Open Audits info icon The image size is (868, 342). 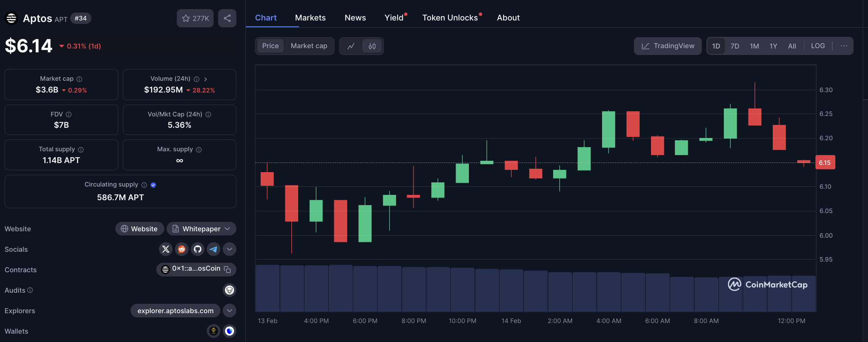(30, 290)
